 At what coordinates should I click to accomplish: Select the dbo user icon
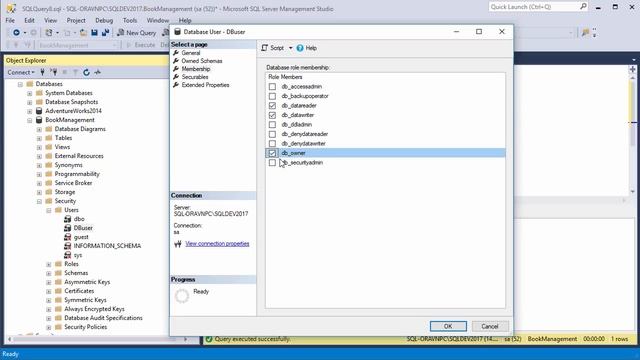click(x=68, y=219)
